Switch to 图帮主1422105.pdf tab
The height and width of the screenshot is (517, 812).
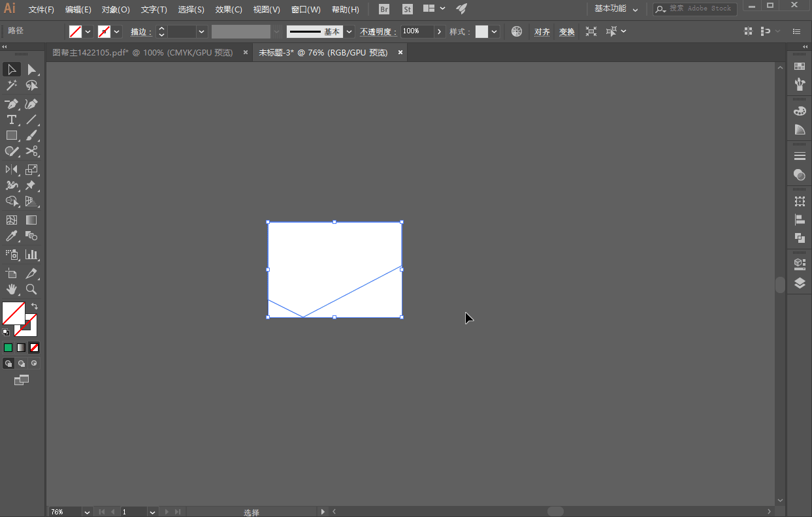point(142,53)
